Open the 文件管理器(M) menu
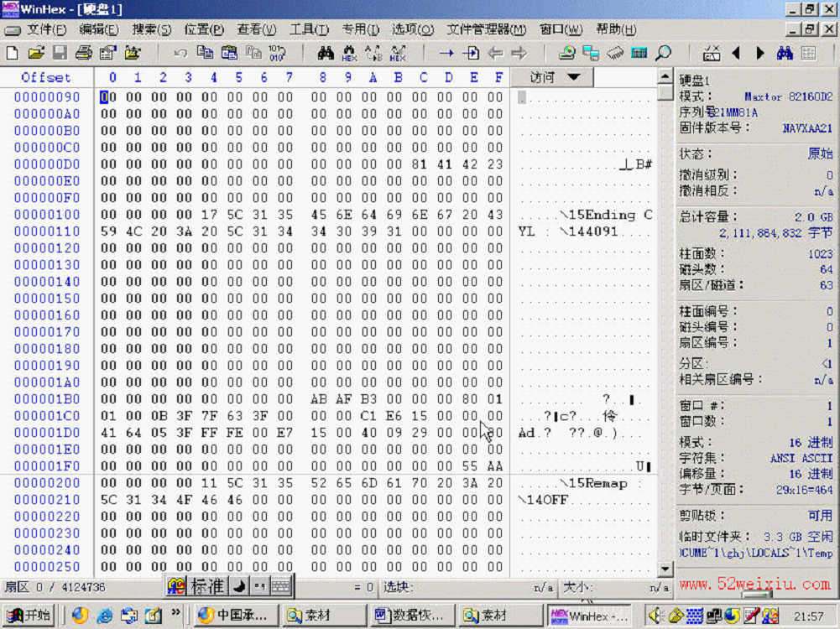 coord(487,29)
